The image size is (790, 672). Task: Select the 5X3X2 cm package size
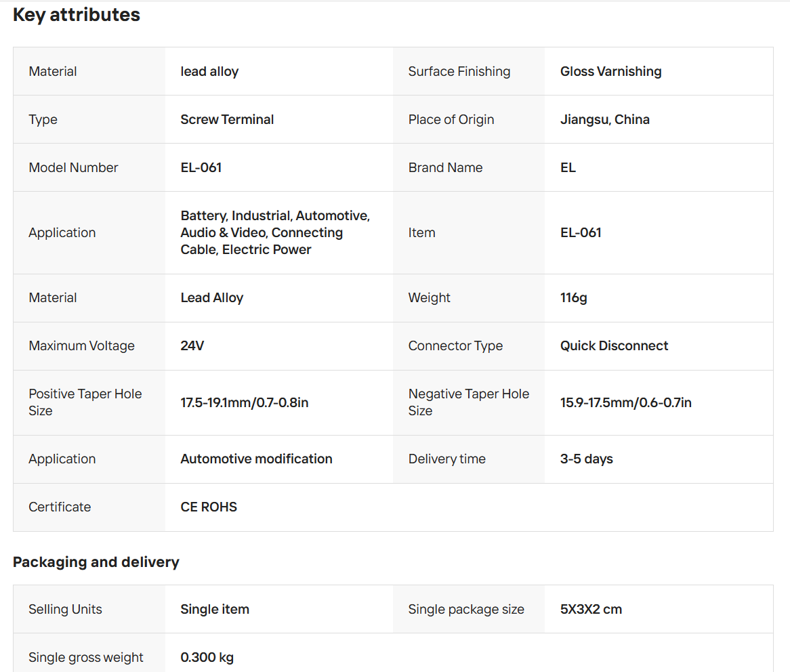(591, 609)
